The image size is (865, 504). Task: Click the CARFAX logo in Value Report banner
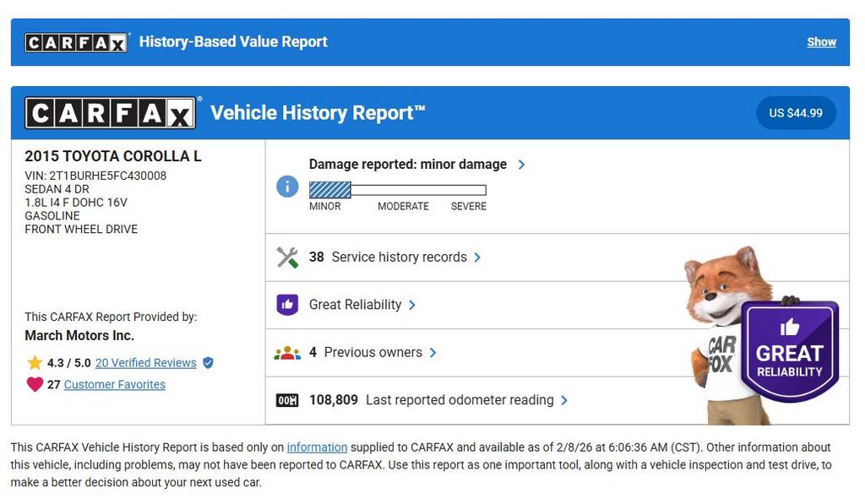(x=76, y=42)
